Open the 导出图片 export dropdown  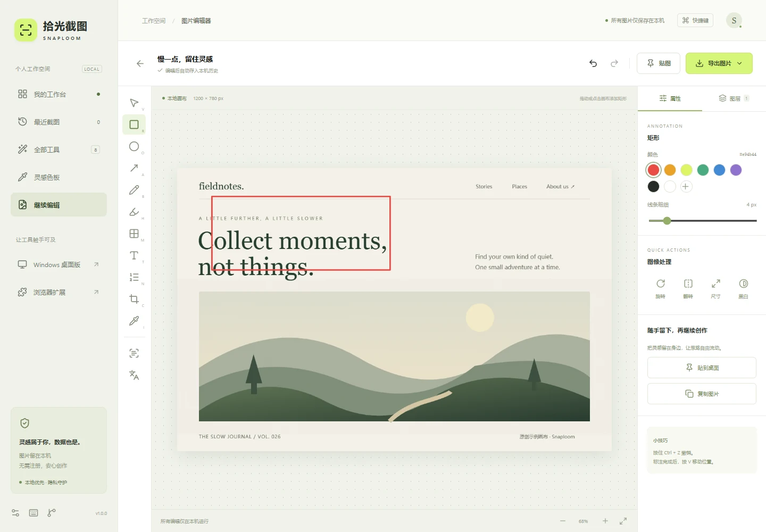coord(719,63)
